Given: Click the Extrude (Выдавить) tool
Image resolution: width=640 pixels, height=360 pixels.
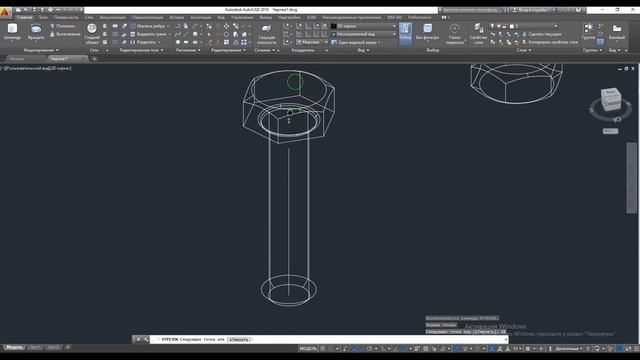Looking at the screenshot, I should point(65,34).
